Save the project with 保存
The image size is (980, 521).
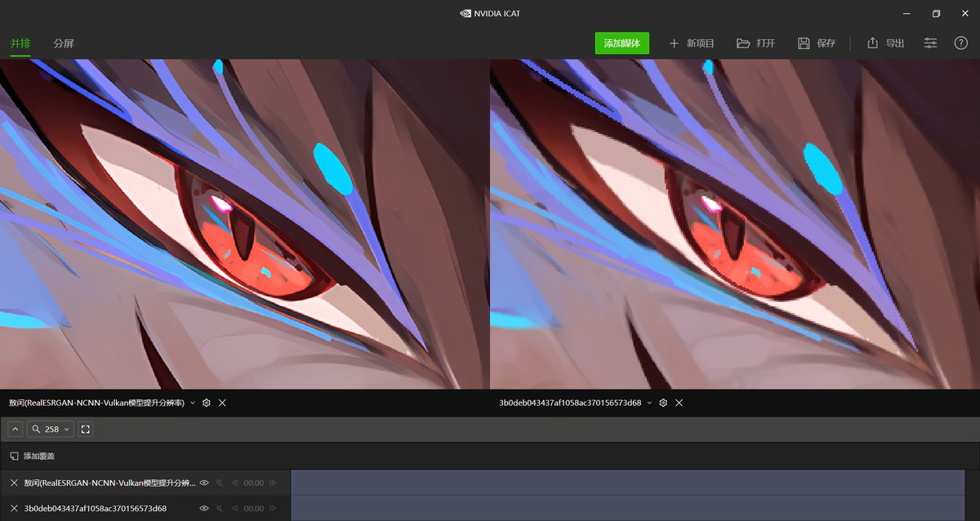pyautogui.click(x=817, y=43)
